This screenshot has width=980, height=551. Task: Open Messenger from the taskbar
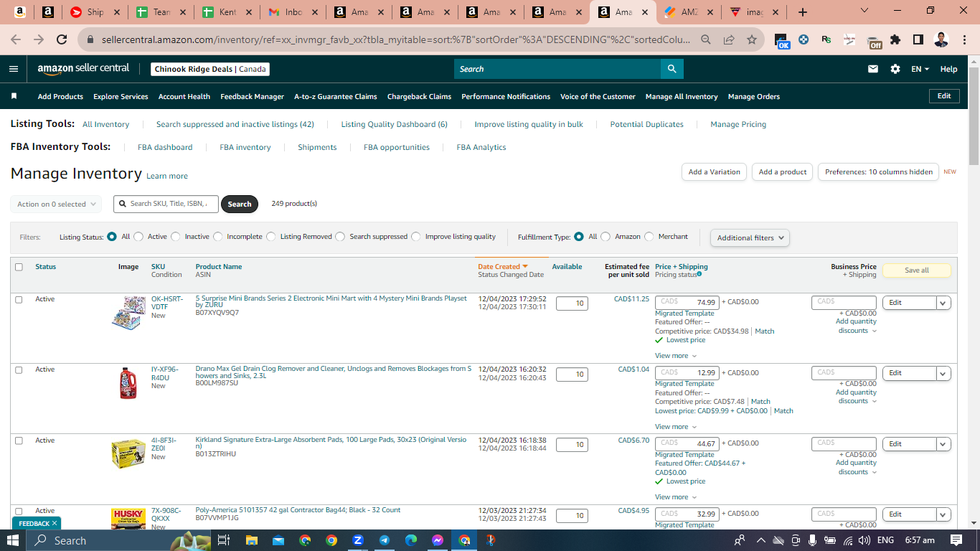coord(438,540)
